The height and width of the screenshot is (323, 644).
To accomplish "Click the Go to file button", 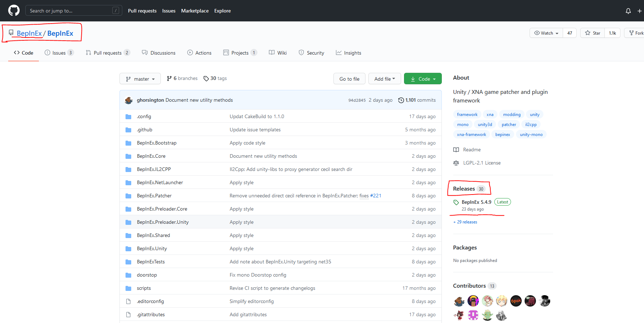I will coord(349,79).
